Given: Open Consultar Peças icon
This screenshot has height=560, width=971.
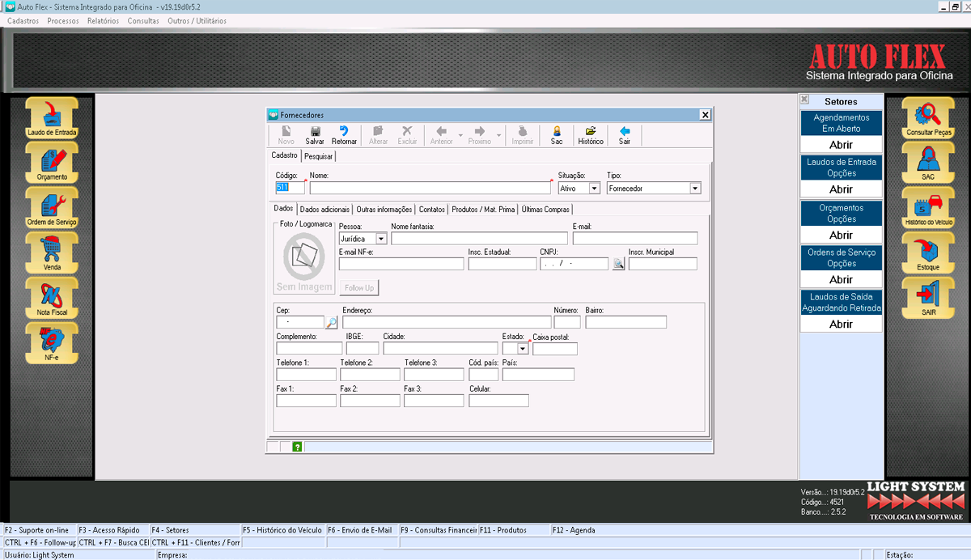Looking at the screenshot, I should pos(929,119).
